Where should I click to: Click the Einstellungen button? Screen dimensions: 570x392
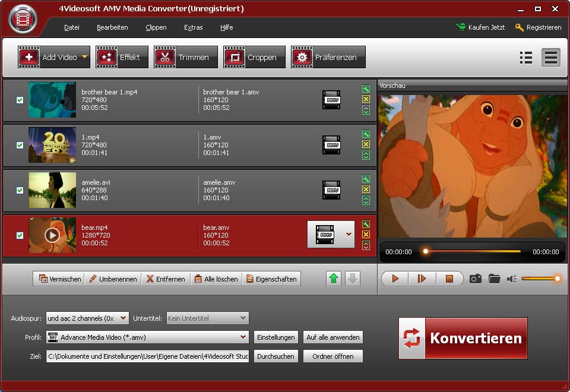(276, 337)
